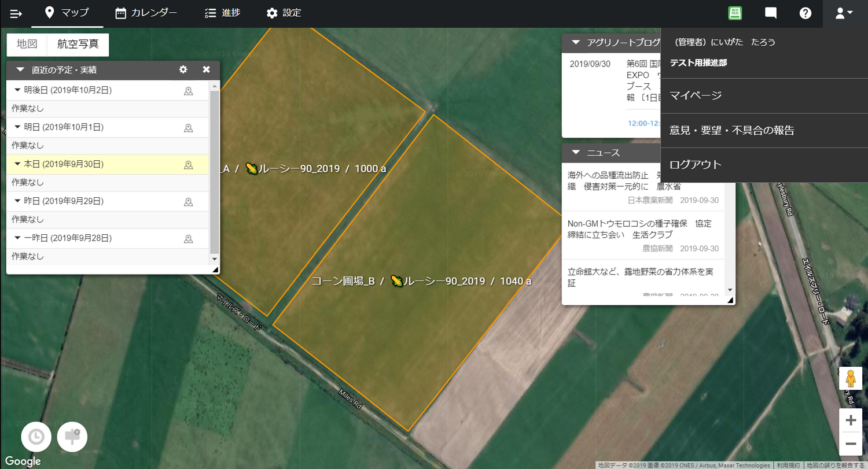Click the ルーシー90_2019 / 1000 a field label
This screenshot has height=469, width=868.
(316, 169)
